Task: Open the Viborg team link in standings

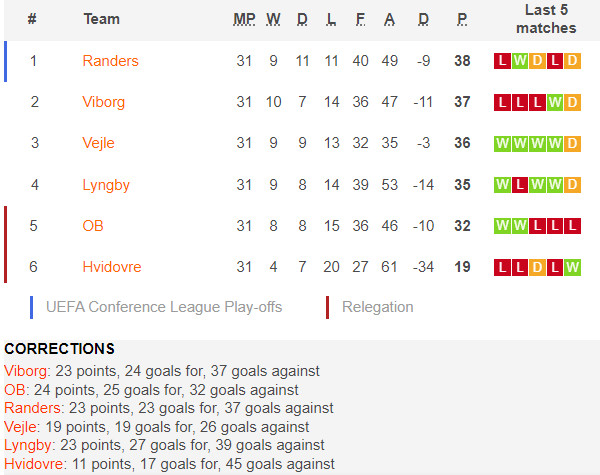Action: click(103, 102)
